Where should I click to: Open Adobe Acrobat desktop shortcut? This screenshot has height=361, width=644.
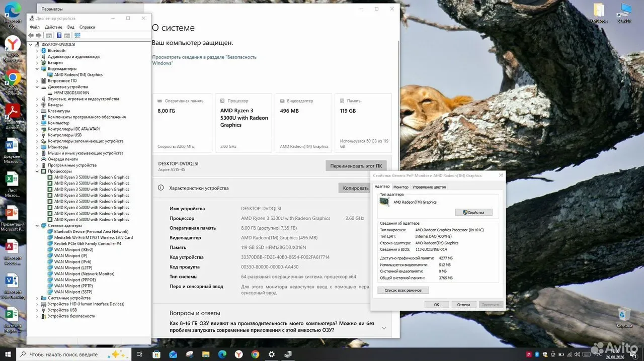13,117
